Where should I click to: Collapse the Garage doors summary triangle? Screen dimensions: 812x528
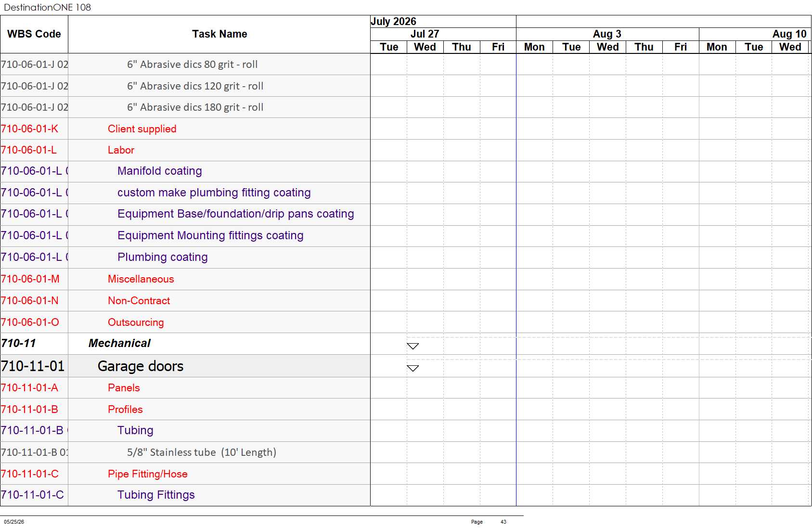413,368
